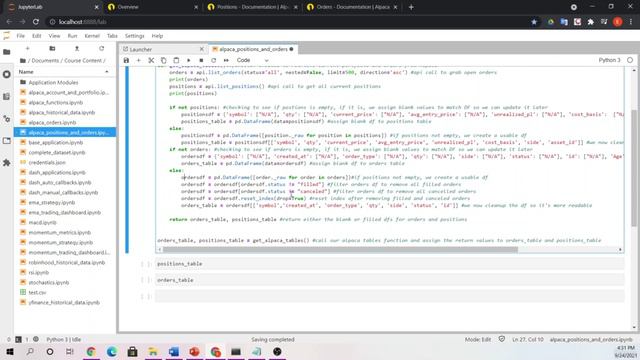Open alpaca_orders.ipynb file
The width and height of the screenshot is (640, 360).
(x=52, y=122)
